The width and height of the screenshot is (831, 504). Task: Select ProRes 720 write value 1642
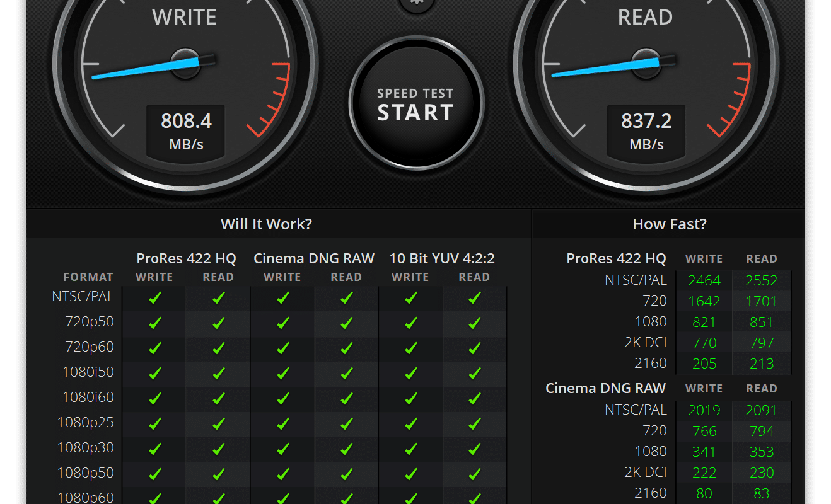point(704,301)
